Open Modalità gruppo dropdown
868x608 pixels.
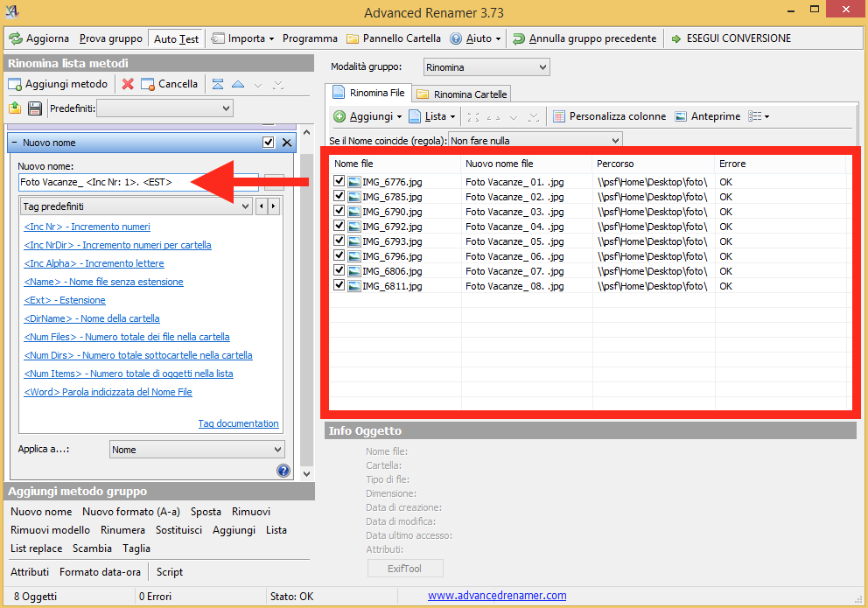tap(486, 67)
